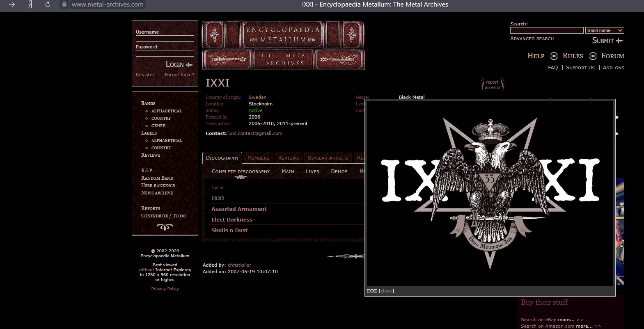Open the christkiller user profile link
Image resolution: width=644 pixels, height=329 pixels.
[239, 265]
